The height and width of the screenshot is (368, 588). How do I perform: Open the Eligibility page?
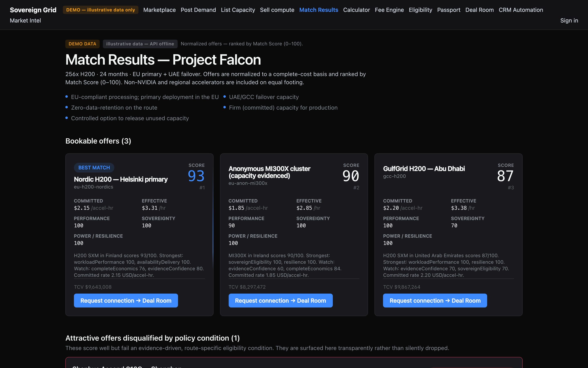[x=420, y=10]
